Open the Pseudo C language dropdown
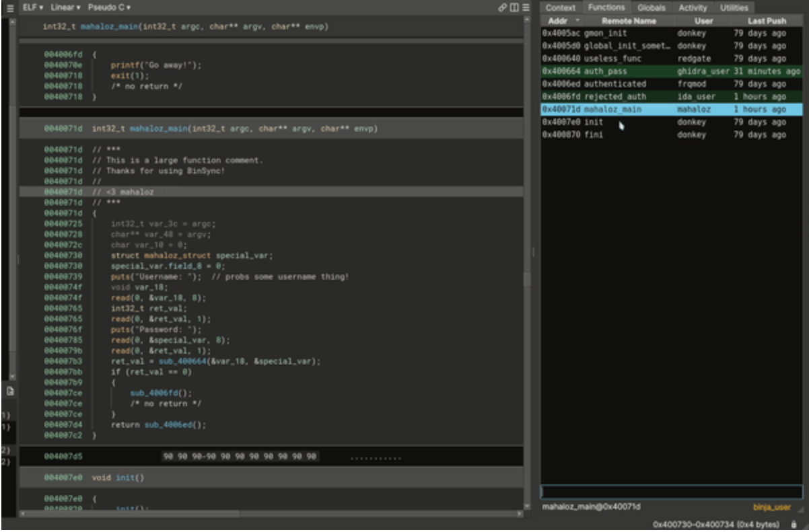Viewport: 809px width, 532px height. click(109, 7)
